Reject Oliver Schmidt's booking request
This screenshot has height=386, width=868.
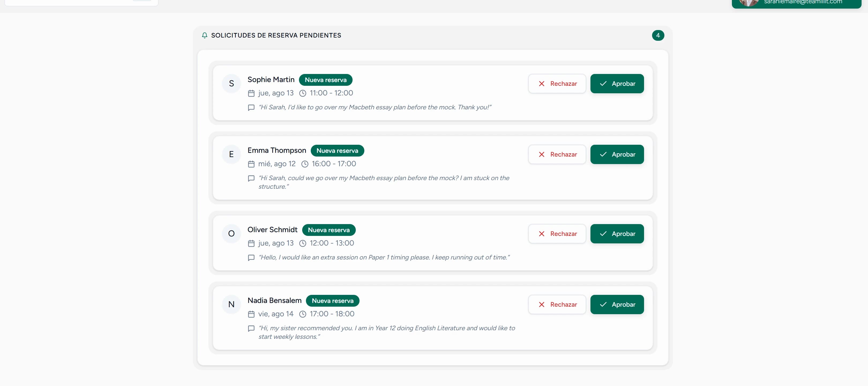tap(557, 234)
